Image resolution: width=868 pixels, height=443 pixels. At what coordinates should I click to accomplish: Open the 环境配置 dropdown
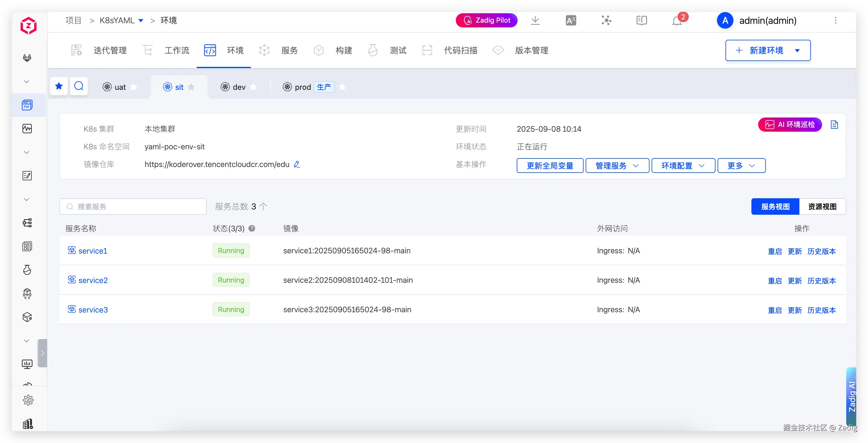coord(683,166)
